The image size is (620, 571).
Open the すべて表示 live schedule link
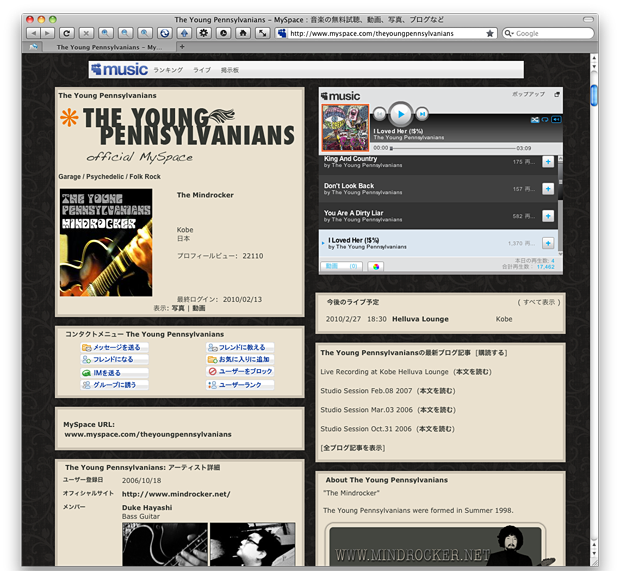pyautogui.click(x=539, y=302)
